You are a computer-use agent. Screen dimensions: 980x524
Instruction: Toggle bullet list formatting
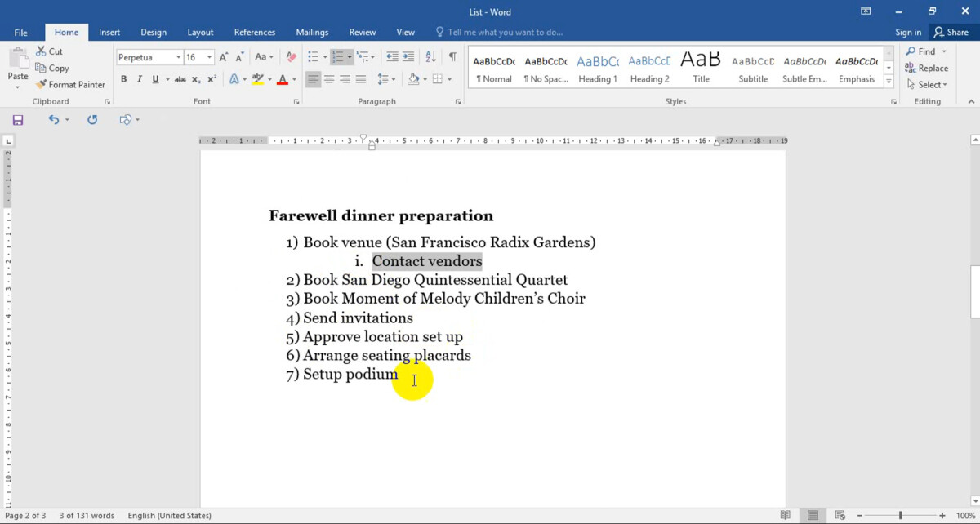[x=312, y=57]
